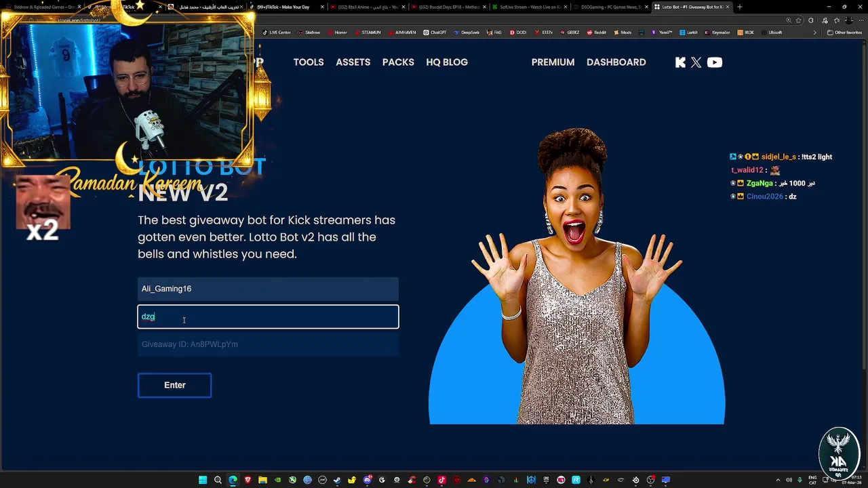868x488 pixels.
Task: Open File Explorer from the taskbar
Action: tap(262, 480)
